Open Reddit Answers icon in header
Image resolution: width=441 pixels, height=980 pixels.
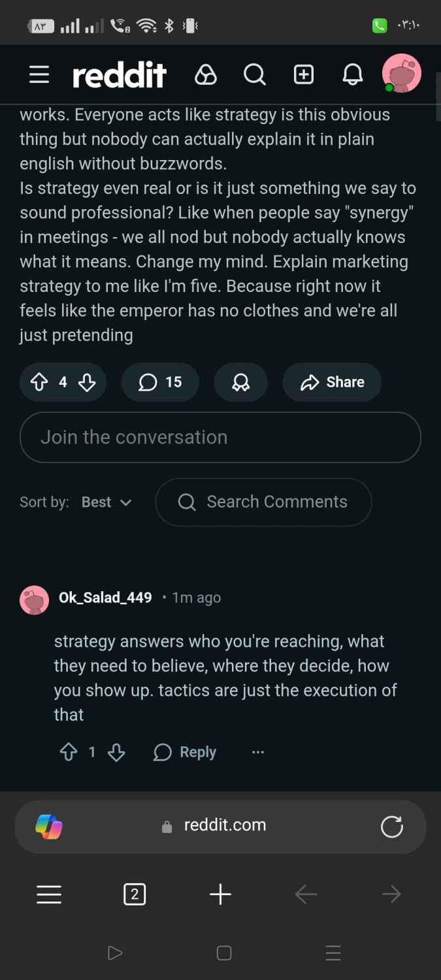[205, 75]
